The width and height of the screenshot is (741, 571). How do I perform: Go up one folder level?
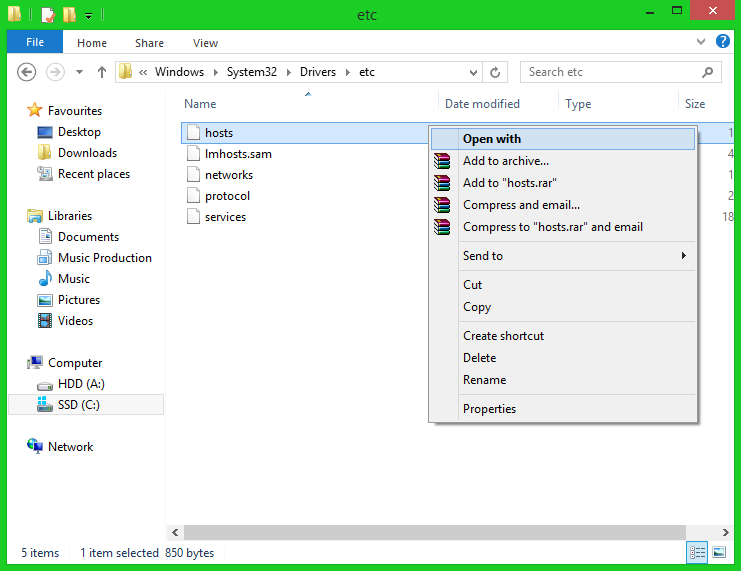[102, 72]
